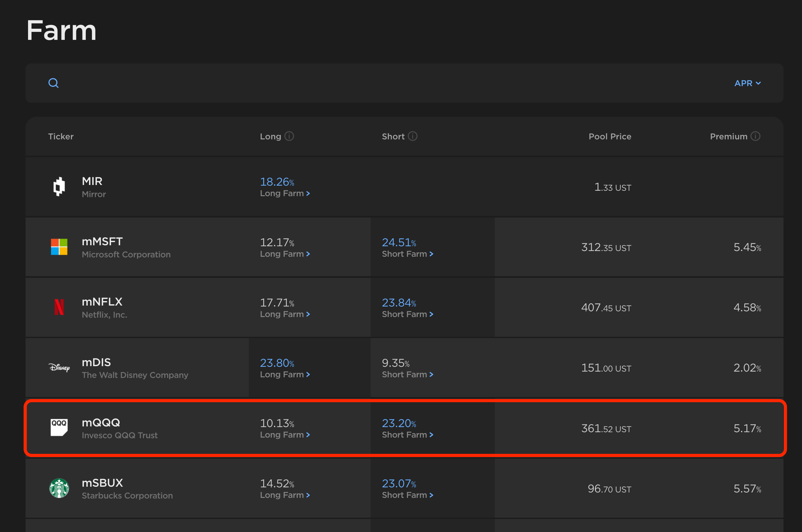Select the mSBUX ticker name
The image size is (802, 532).
click(102, 483)
